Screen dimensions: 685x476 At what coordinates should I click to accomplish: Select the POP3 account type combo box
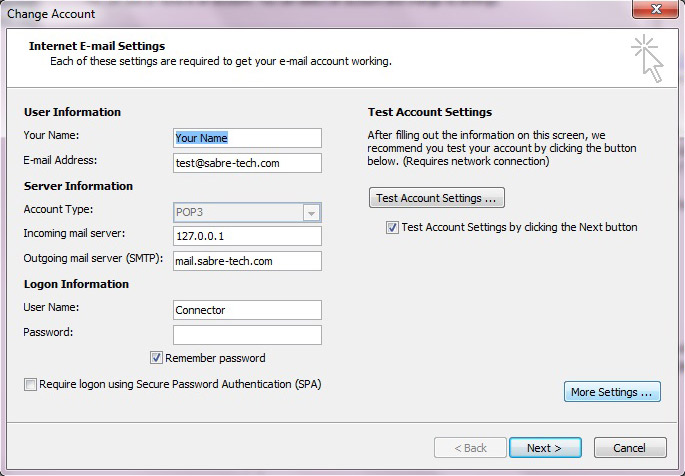[247, 213]
